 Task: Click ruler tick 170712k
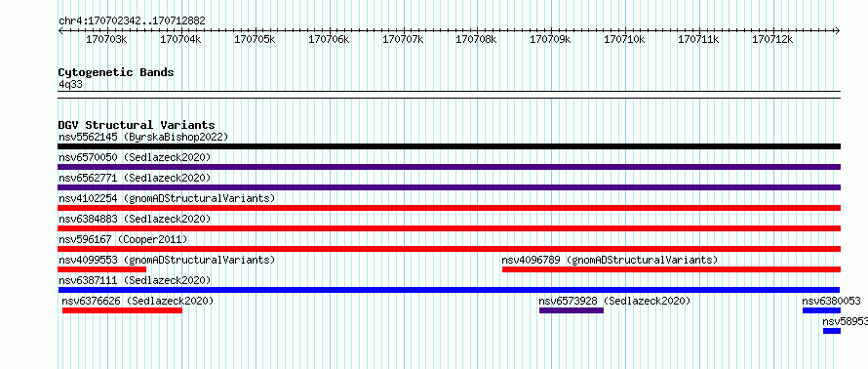pos(772,39)
